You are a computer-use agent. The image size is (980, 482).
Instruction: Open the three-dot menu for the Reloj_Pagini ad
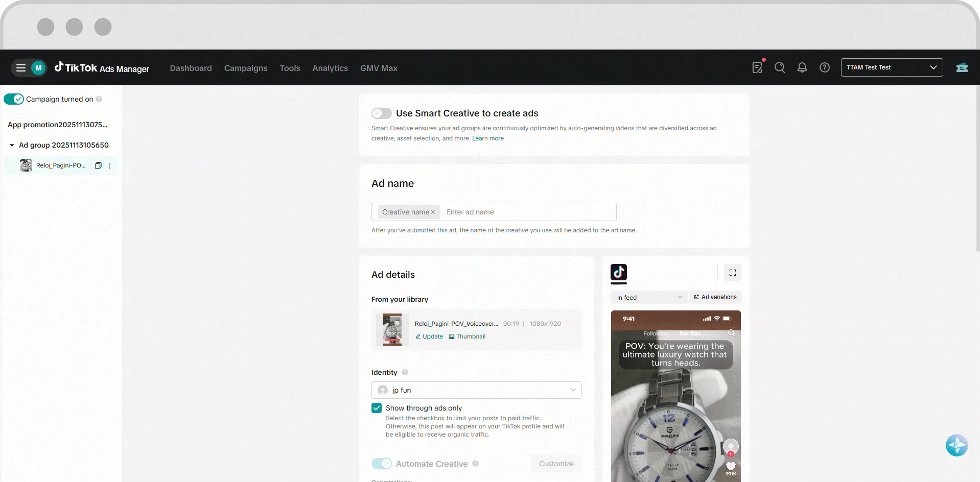click(x=110, y=165)
